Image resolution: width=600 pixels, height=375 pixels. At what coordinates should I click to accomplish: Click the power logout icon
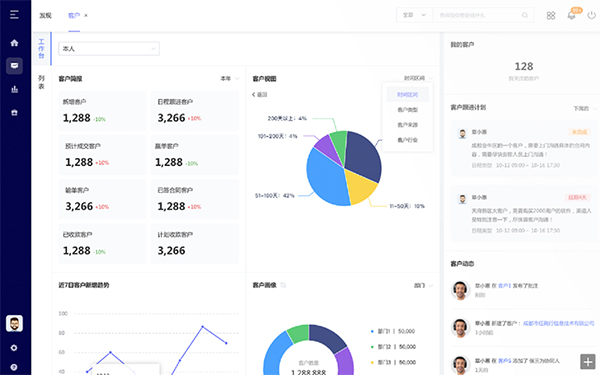tap(592, 15)
